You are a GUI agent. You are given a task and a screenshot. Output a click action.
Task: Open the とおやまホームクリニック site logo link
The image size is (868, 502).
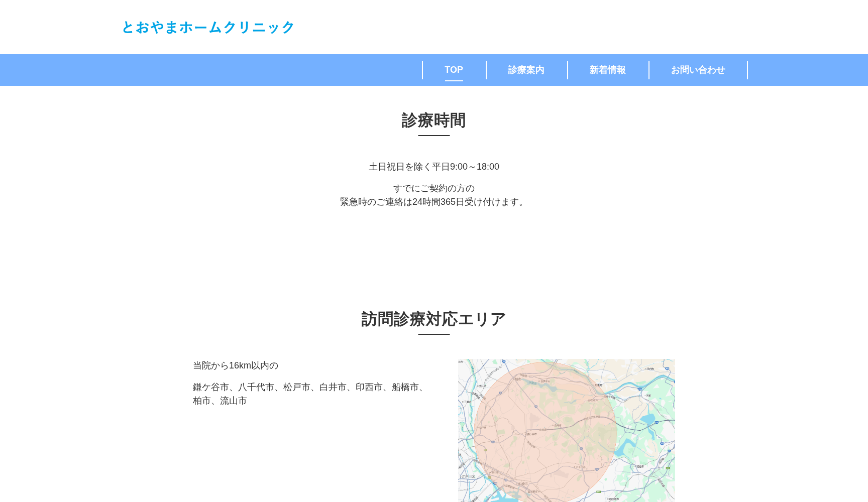click(208, 27)
